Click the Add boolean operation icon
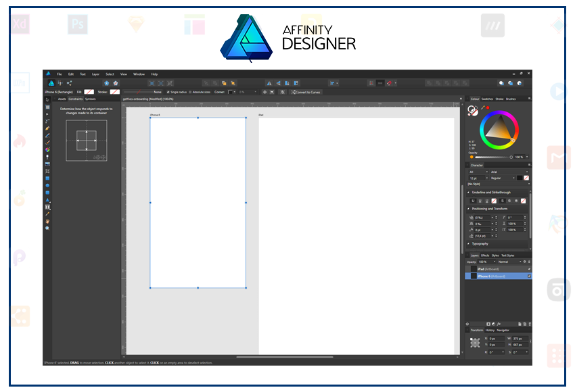 click(429, 83)
